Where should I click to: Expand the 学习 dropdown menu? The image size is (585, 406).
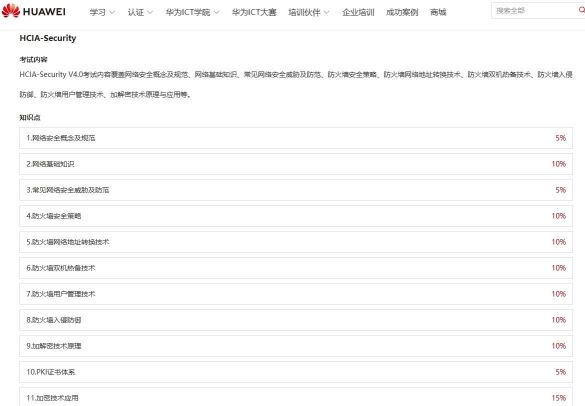pos(102,12)
